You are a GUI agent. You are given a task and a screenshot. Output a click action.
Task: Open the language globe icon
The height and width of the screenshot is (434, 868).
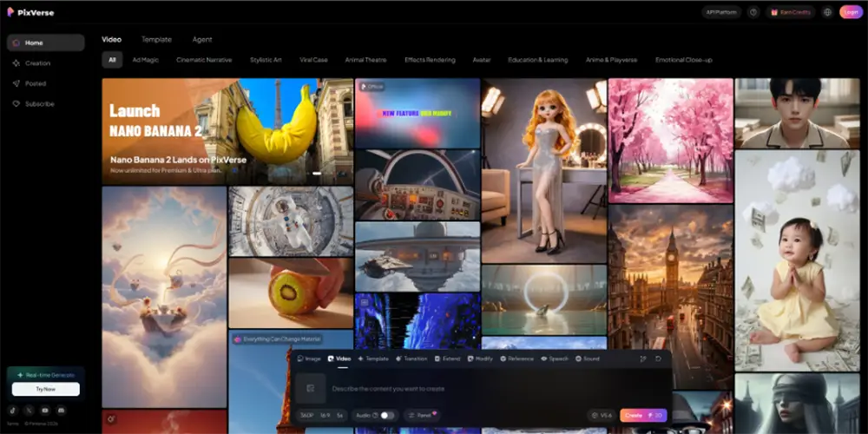(827, 12)
